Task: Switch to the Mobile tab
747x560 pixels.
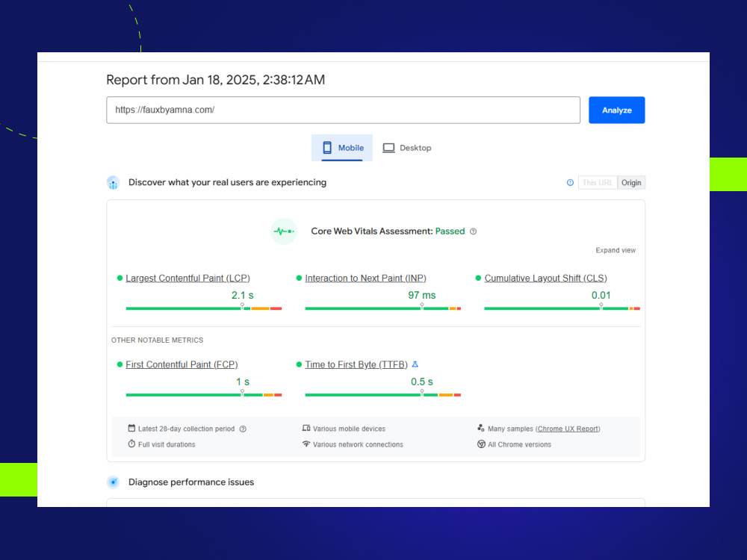Action: (x=342, y=148)
